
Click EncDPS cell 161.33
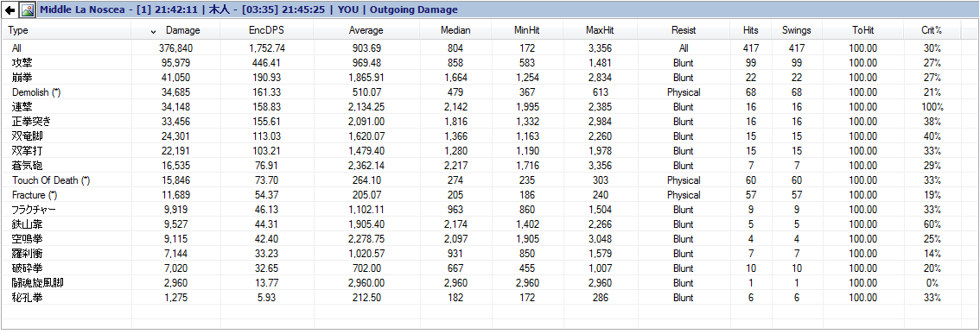pyautogui.click(x=268, y=91)
